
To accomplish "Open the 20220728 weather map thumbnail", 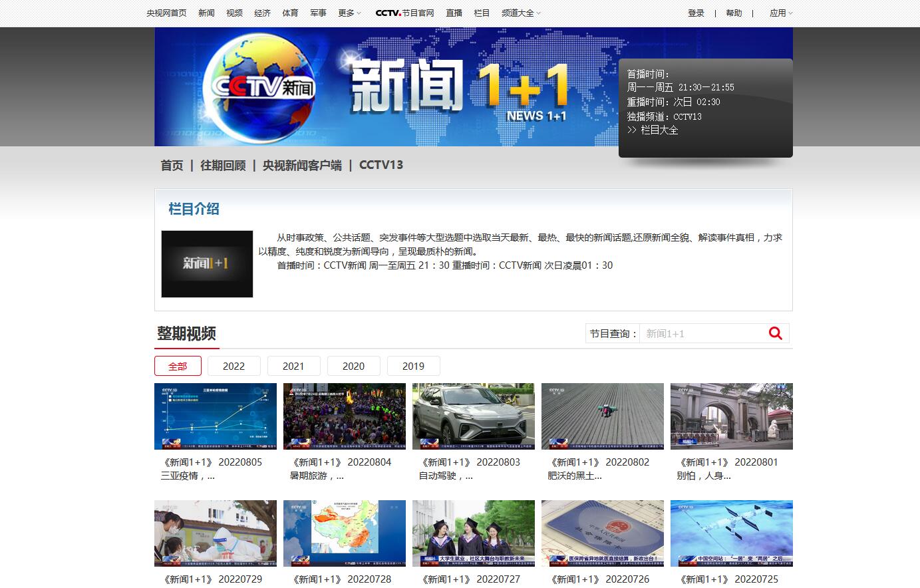I will pos(345,533).
